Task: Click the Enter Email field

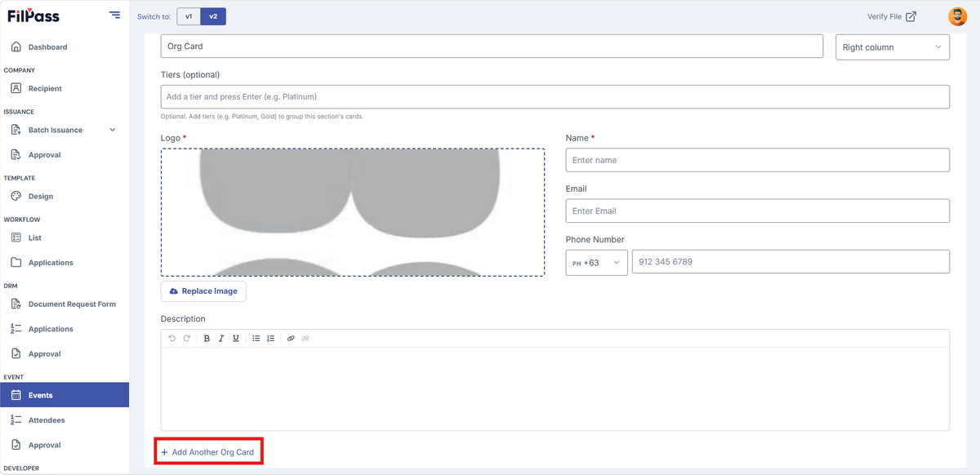Action: point(757,211)
